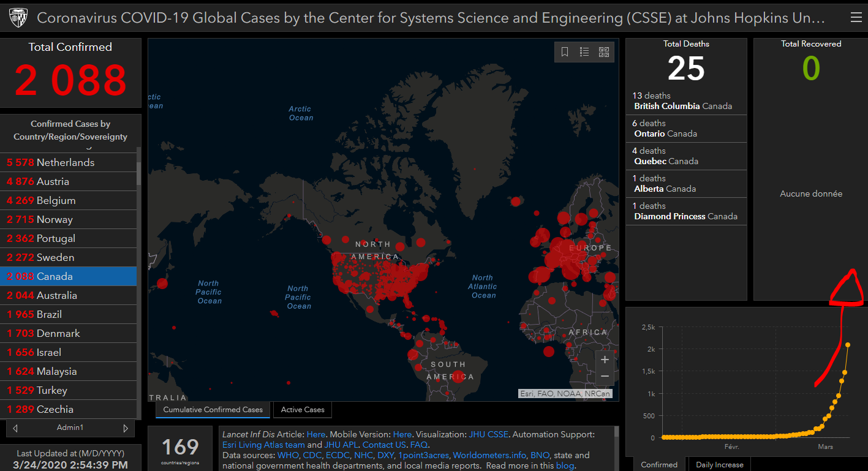The height and width of the screenshot is (471, 868).
Task: Select Turkey in country list
Action: click(x=68, y=390)
